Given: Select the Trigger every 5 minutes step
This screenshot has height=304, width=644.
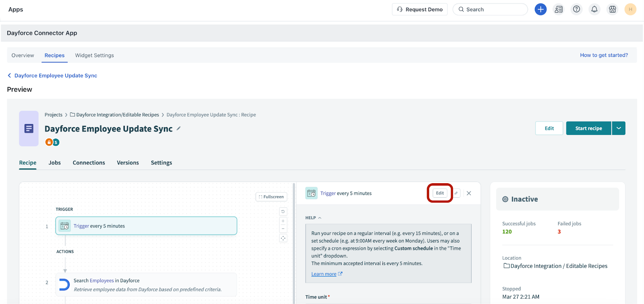Looking at the screenshot, I should tap(146, 226).
